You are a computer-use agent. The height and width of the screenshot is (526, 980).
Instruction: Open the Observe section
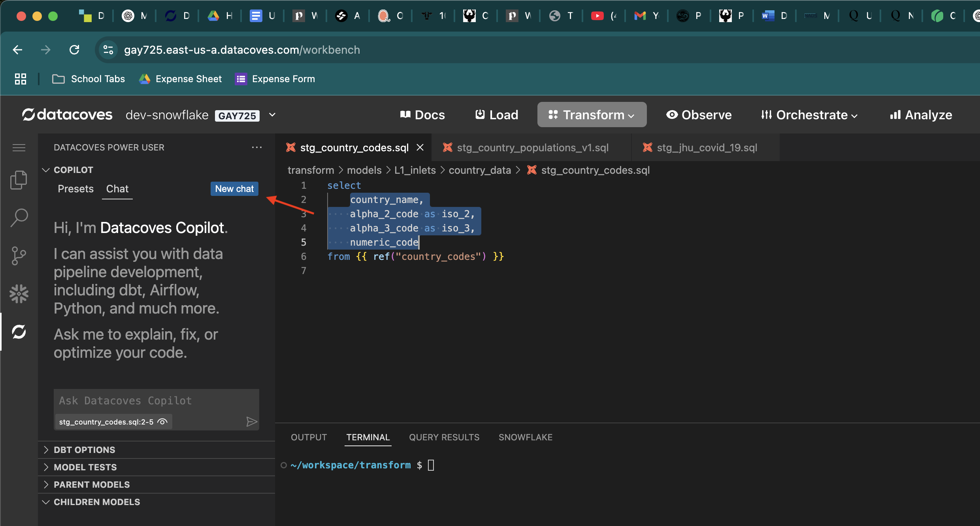tap(699, 115)
